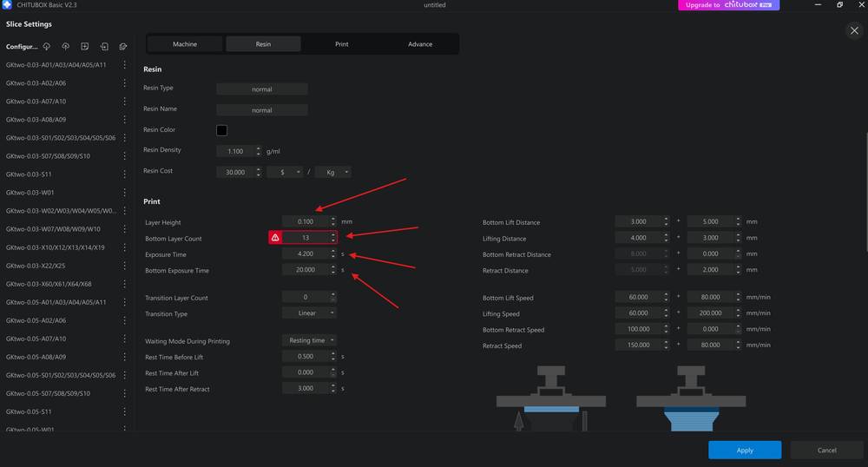Click Bottom Lift Distance first value 3.000
This screenshot has width=868, height=467.
(639, 221)
